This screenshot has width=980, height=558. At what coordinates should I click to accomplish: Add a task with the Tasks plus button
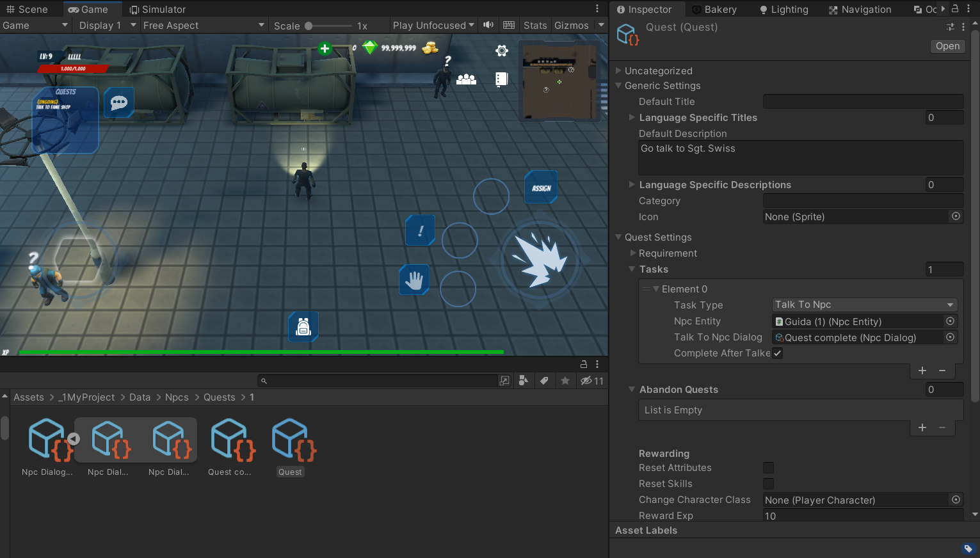(922, 371)
